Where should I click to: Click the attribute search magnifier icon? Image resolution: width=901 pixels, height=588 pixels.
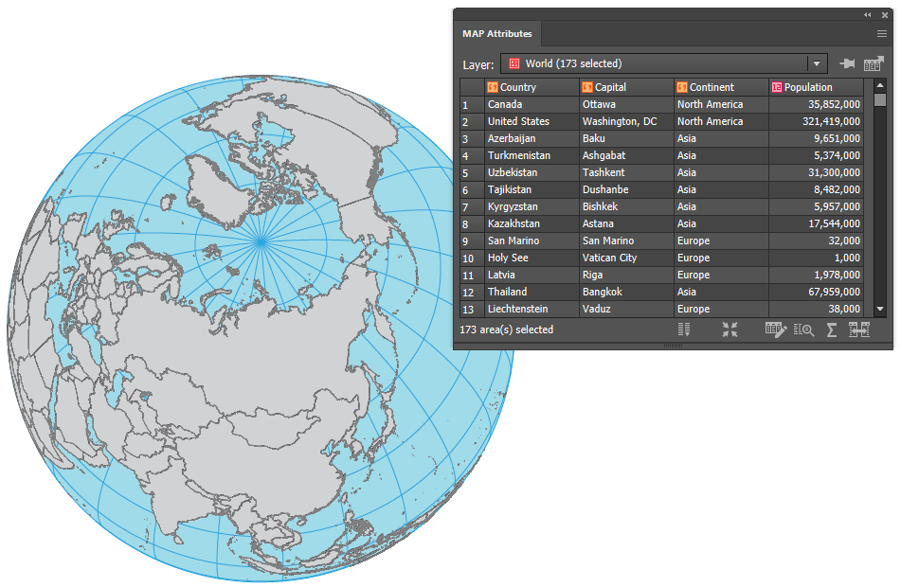coord(805,329)
